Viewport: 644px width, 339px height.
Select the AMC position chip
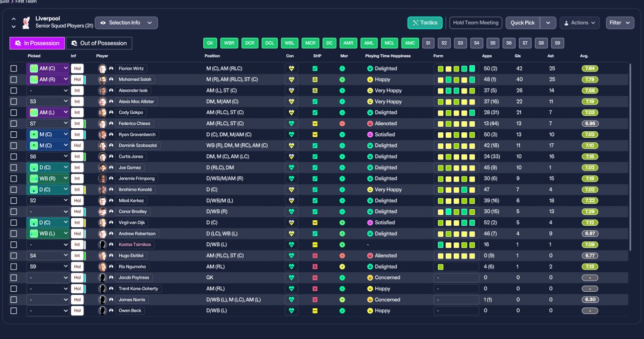click(x=410, y=43)
